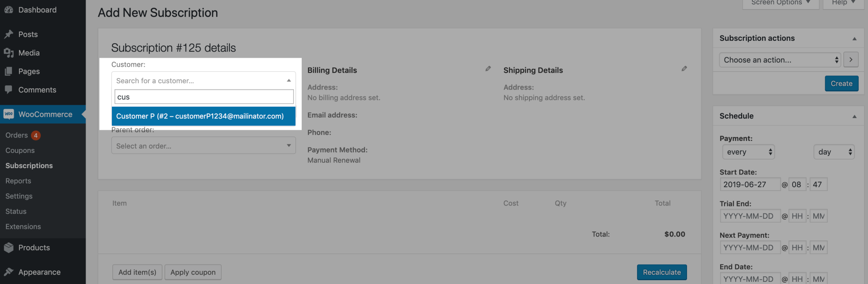Click the Dashboard gauge icon
This screenshot has height=284, width=868.
tap(8, 9)
